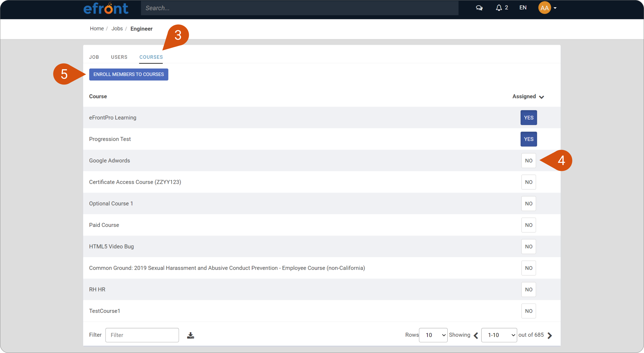Open the Rows per page dropdown

pos(433,335)
